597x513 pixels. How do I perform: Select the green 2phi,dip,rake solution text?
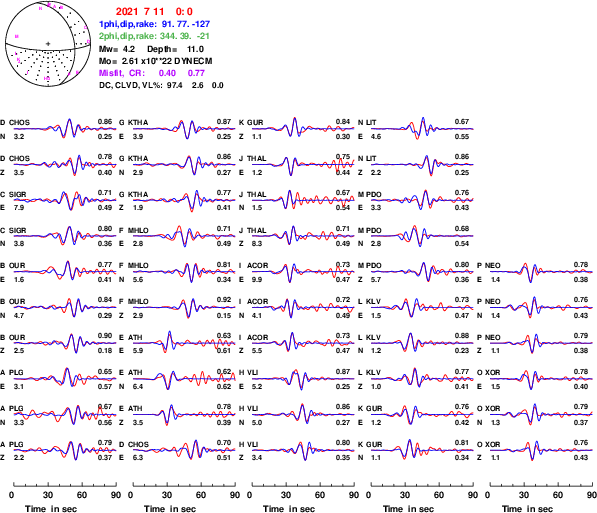coord(155,36)
